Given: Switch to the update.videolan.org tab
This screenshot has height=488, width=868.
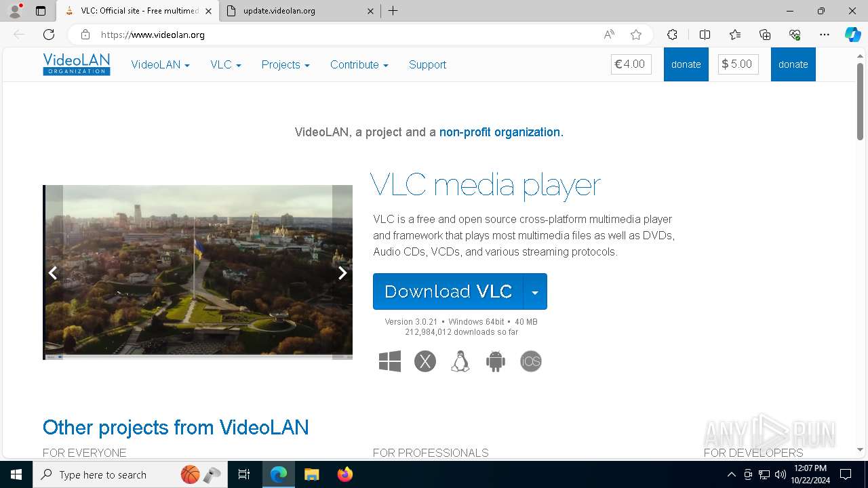Looking at the screenshot, I should (x=300, y=11).
